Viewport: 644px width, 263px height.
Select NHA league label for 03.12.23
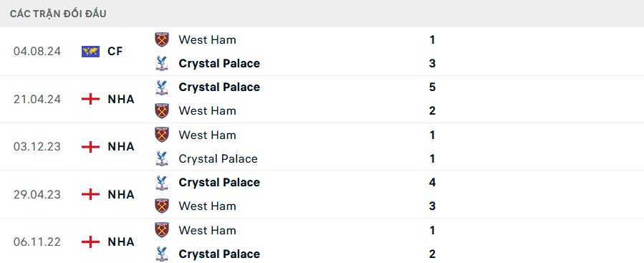click(x=121, y=147)
